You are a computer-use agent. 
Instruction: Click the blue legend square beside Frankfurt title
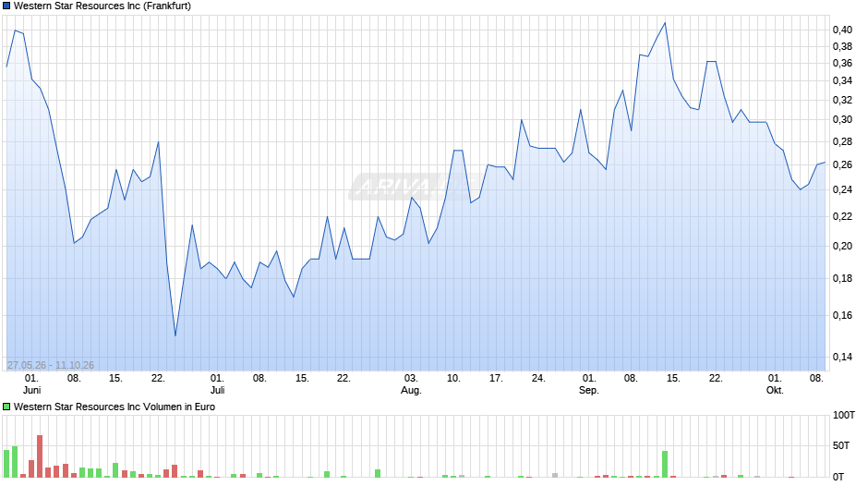click(6, 6)
